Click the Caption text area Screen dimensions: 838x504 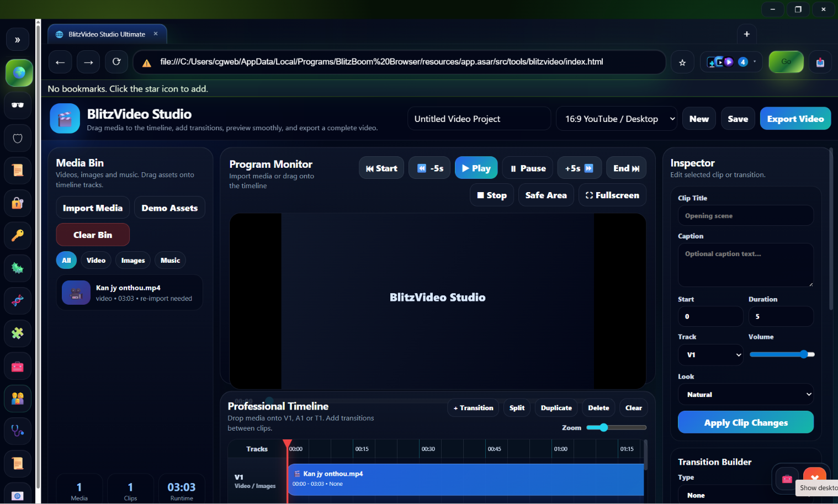(745, 265)
